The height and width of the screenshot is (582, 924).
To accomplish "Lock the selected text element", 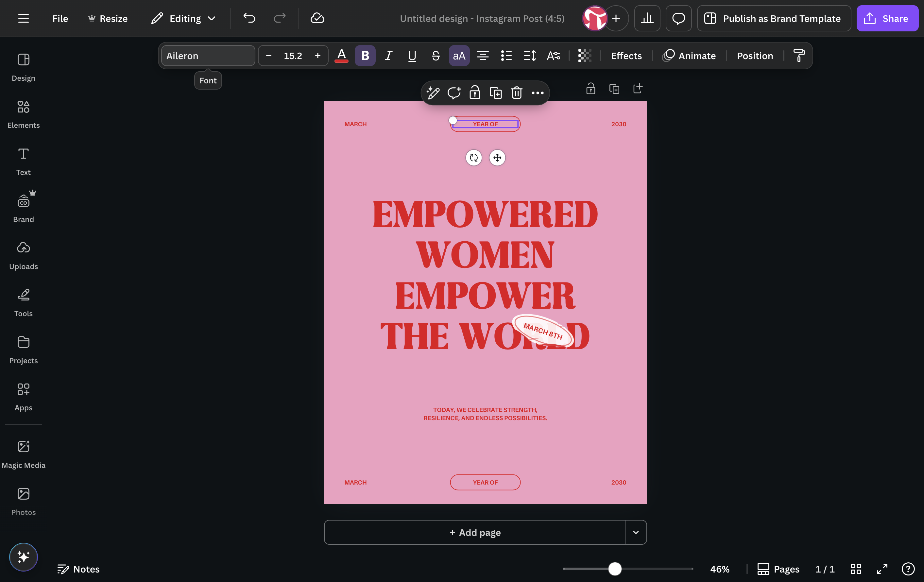I will 475,93.
